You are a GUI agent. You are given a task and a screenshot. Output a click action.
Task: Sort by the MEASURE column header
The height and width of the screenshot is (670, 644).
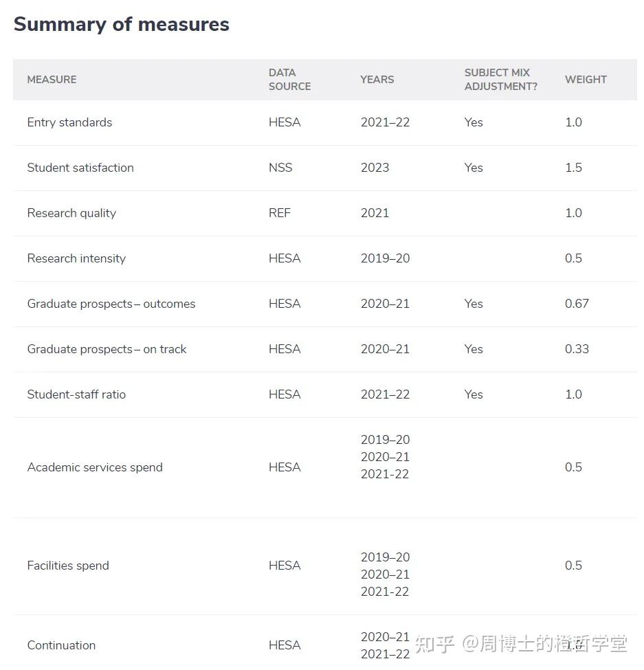click(x=52, y=79)
